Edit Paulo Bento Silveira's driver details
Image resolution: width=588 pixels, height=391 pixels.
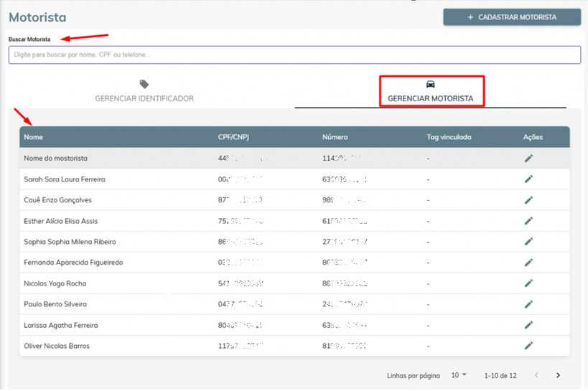[528, 304]
